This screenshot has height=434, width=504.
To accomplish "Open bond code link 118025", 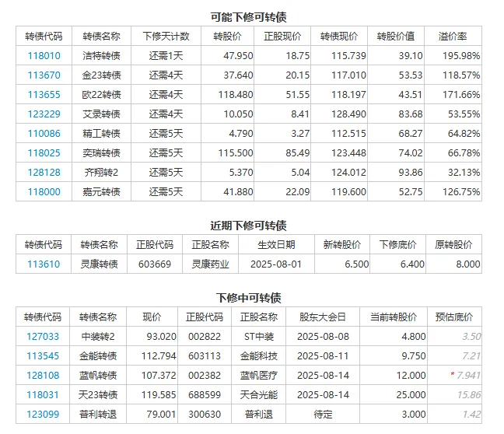I will 44,153.
